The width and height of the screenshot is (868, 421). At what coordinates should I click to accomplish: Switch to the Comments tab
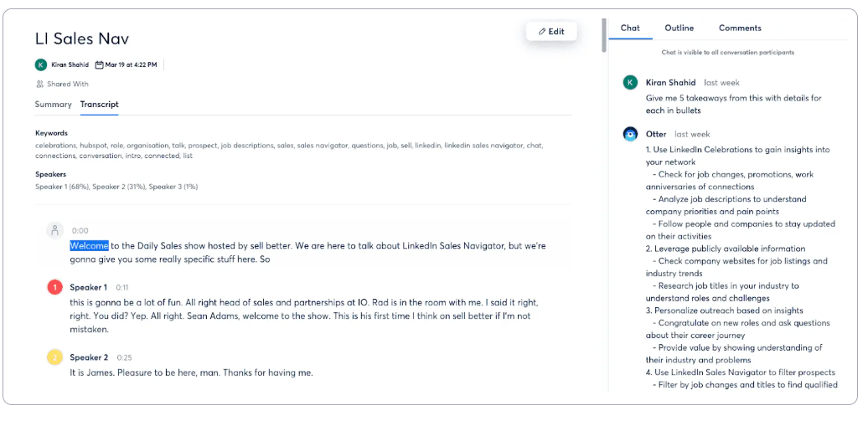pyautogui.click(x=740, y=28)
